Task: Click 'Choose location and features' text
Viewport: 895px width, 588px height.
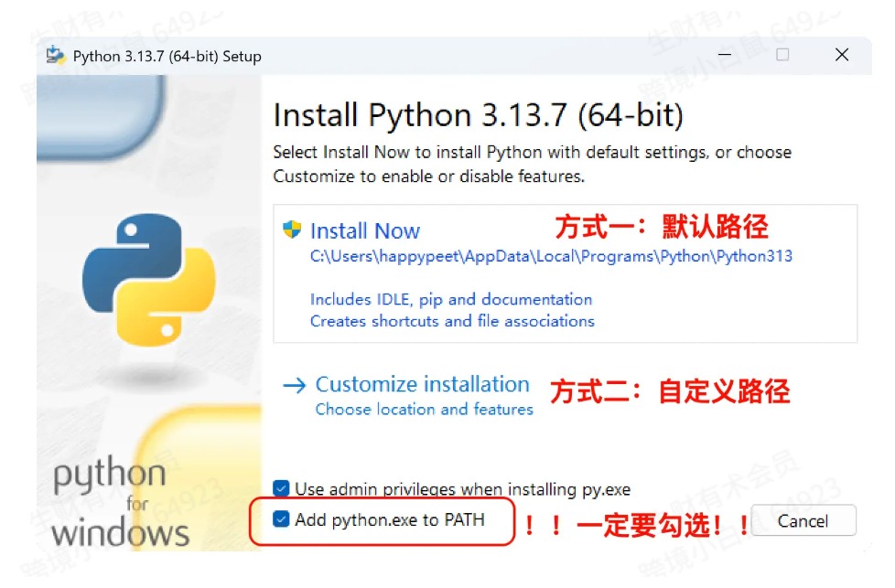Action: click(x=424, y=409)
